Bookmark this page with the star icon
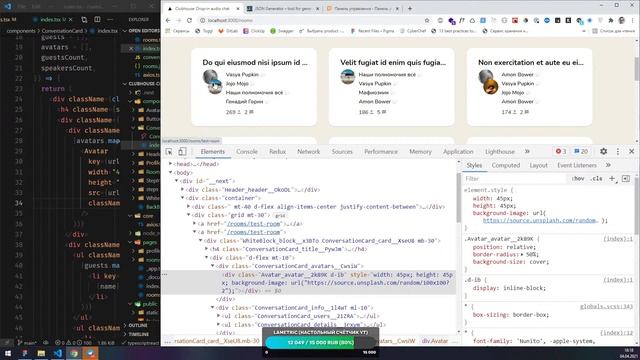This screenshot has height=360, width=640. coord(427,20)
